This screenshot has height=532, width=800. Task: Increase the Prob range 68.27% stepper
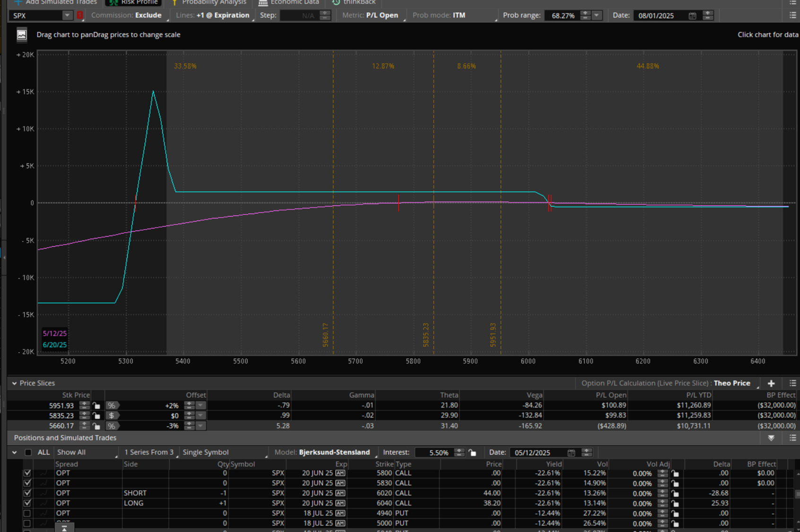coord(585,13)
